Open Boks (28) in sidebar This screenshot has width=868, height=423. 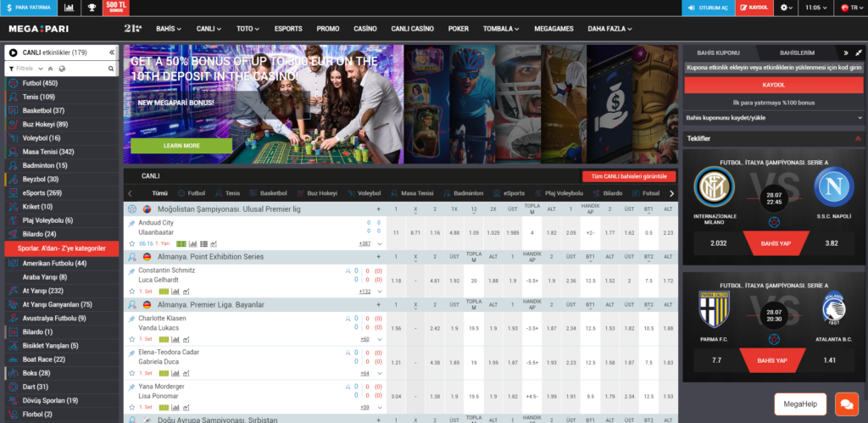tap(61, 373)
